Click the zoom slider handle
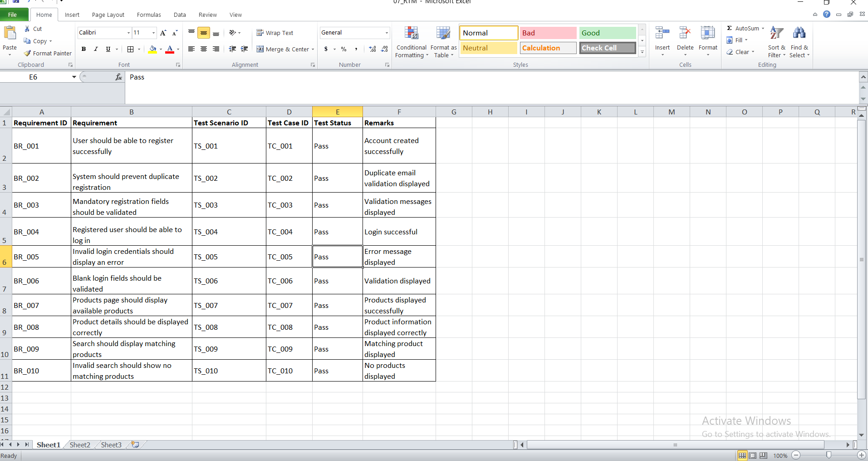 pos(829,455)
